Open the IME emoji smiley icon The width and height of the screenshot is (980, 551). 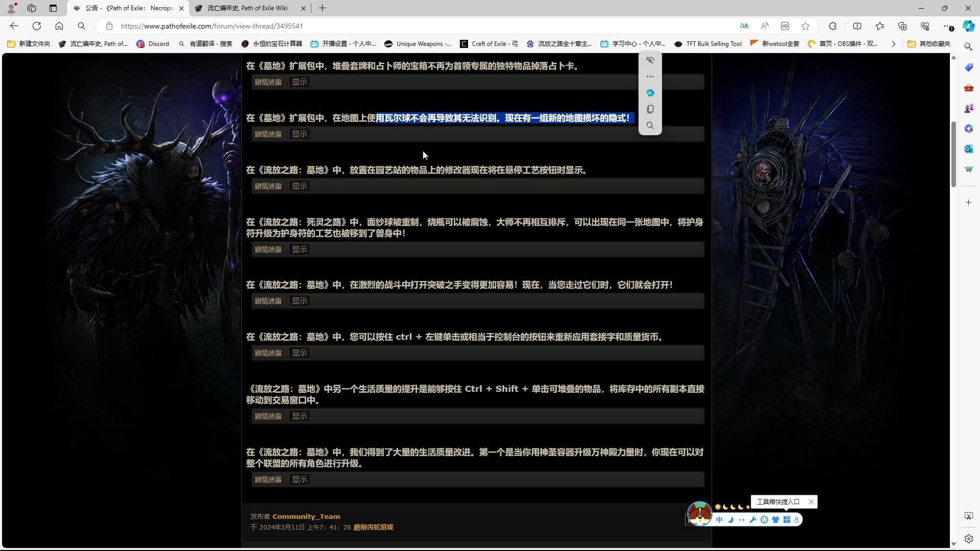tap(764, 520)
